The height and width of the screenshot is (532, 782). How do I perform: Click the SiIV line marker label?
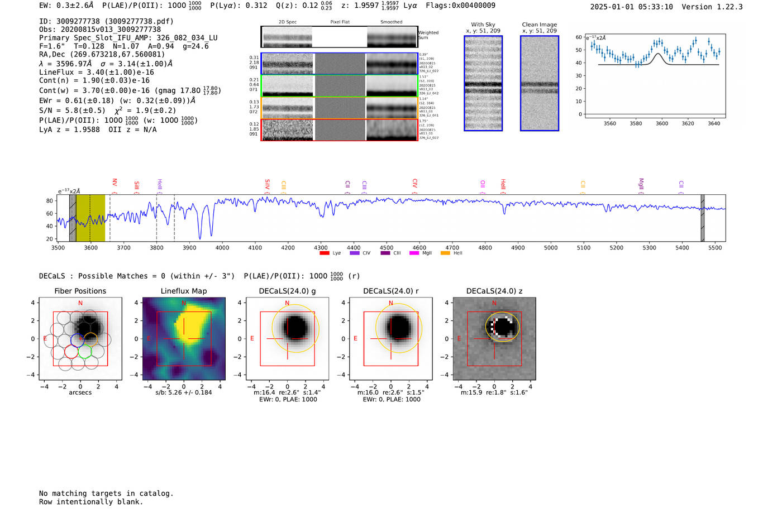(267, 184)
